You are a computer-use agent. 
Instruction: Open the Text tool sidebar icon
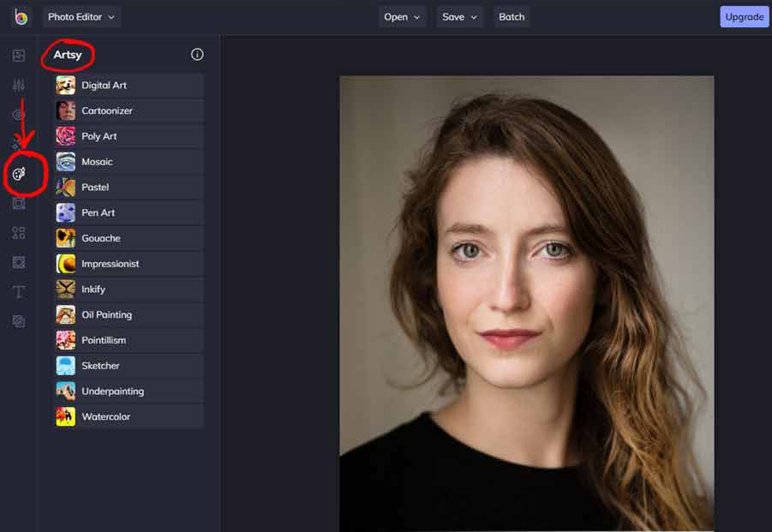click(19, 292)
